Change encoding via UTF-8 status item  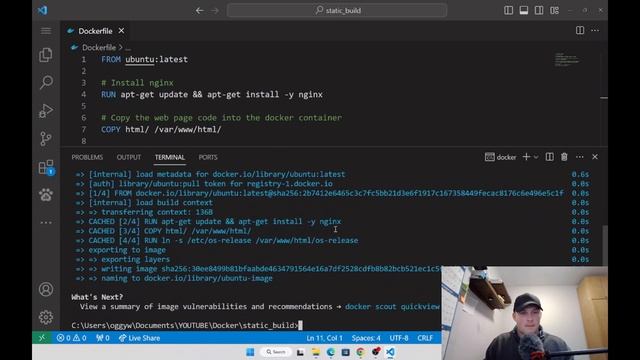[x=399, y=338]
